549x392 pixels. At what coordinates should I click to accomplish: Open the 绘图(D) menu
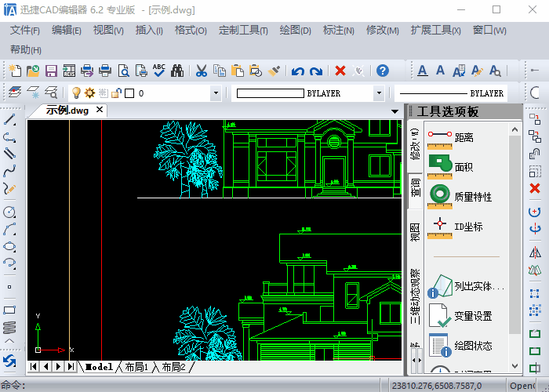pyautogui.click(x=295, y=31)
